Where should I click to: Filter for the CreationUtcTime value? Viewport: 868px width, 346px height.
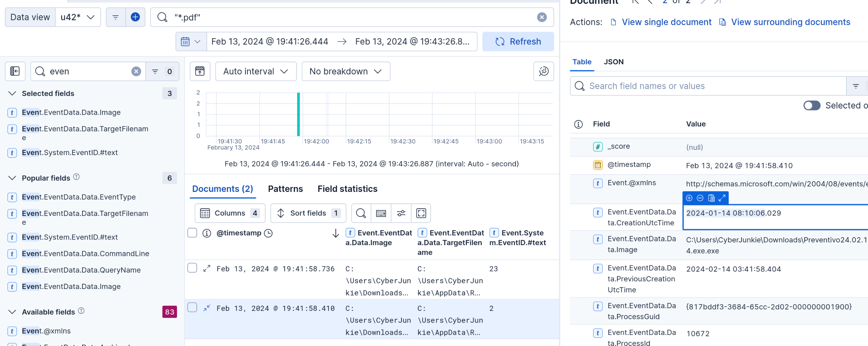(689, 198)
